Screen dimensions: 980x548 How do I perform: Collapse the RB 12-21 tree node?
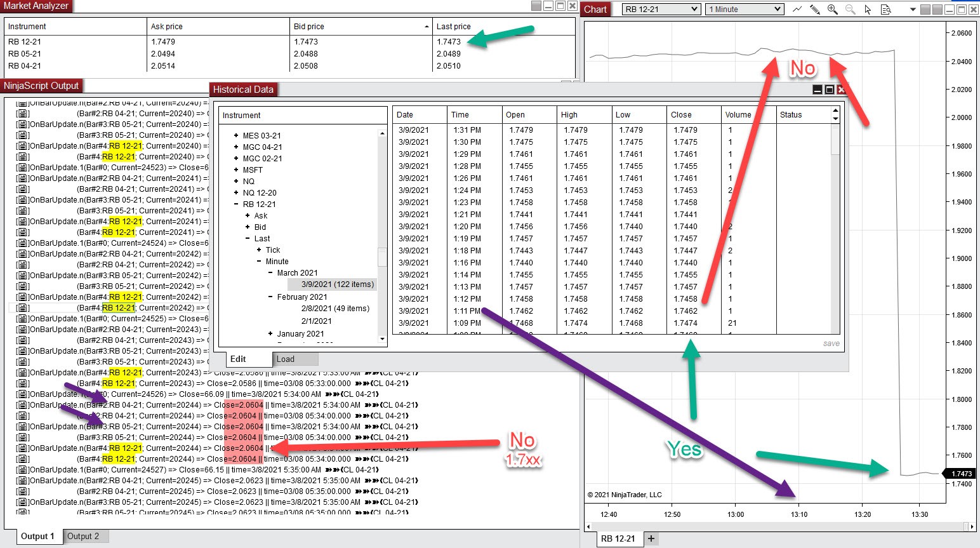pyautogui.click(x=236, y=204)
